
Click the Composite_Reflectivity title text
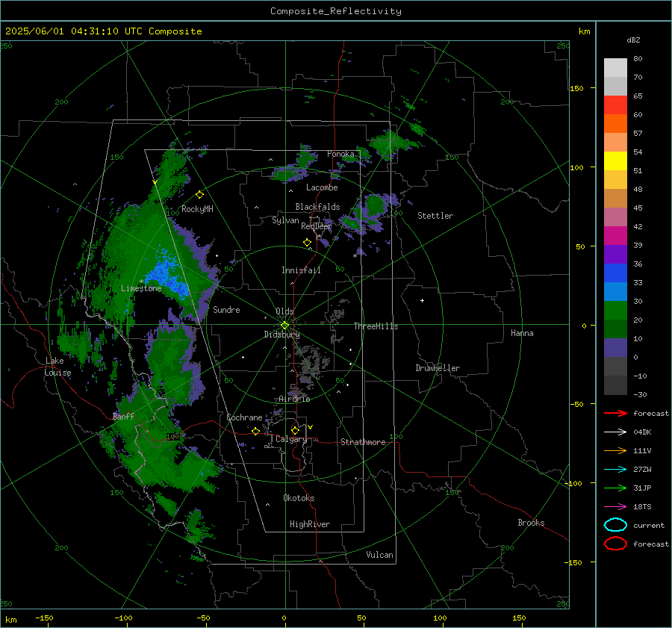[335, 11]
